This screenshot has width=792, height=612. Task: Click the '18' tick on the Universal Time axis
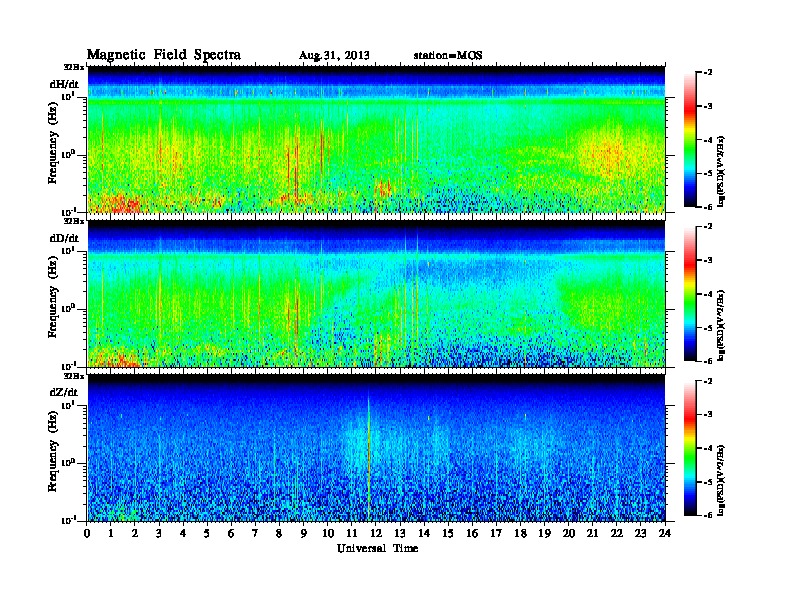[520, 533]
